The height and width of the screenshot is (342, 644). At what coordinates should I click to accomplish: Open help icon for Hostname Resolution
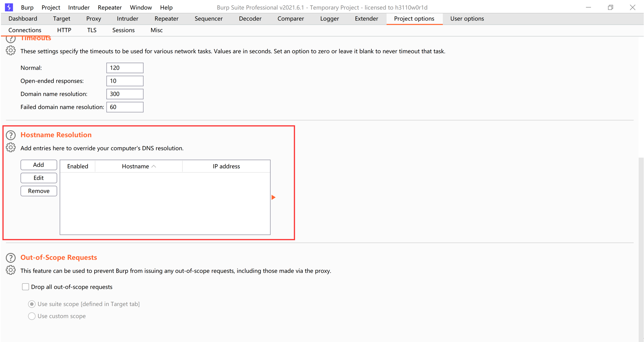tap(11, 135)
